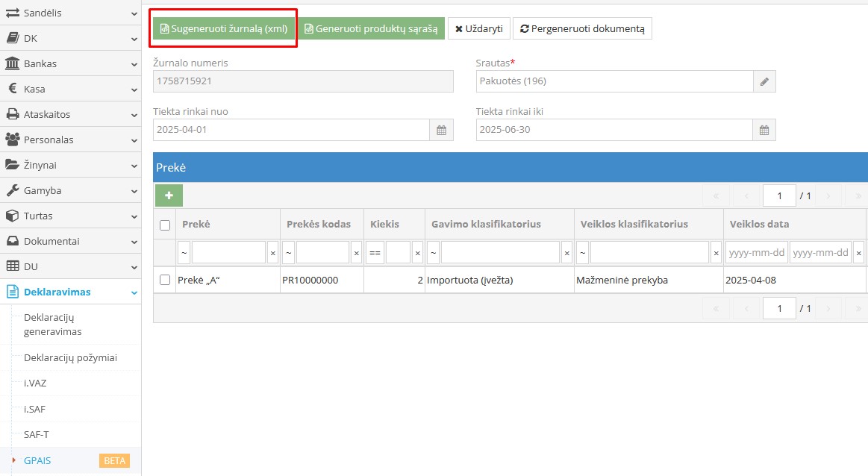The image size is (868, 476).
Task: Clear the Prekė column filter
Action: [x=272, y=253]
